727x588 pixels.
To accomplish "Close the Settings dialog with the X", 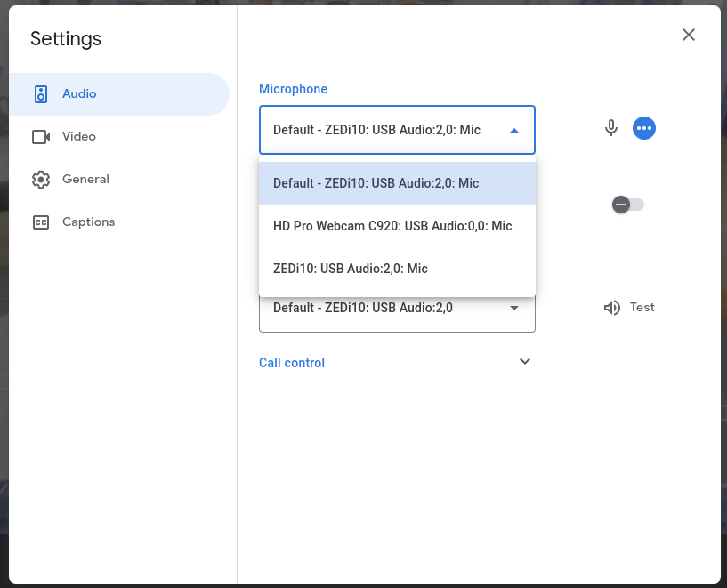I will pyautogui.click(x=688, y=35).
